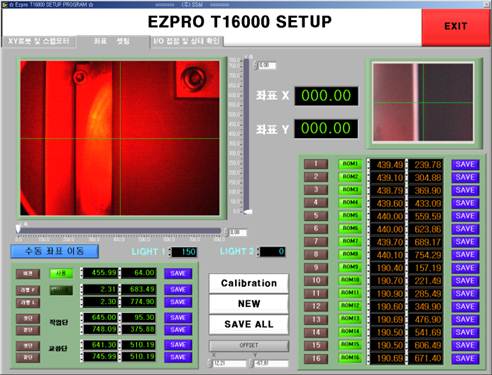Image resolution: width=492 pixels, height=375 pixels.
Task: Click the 683.49 coordinate field
Action: coord(139,289)
